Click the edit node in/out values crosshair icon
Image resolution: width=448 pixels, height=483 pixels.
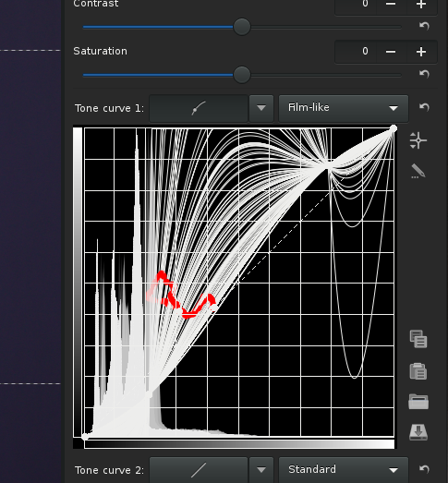[x=418, y=140]
